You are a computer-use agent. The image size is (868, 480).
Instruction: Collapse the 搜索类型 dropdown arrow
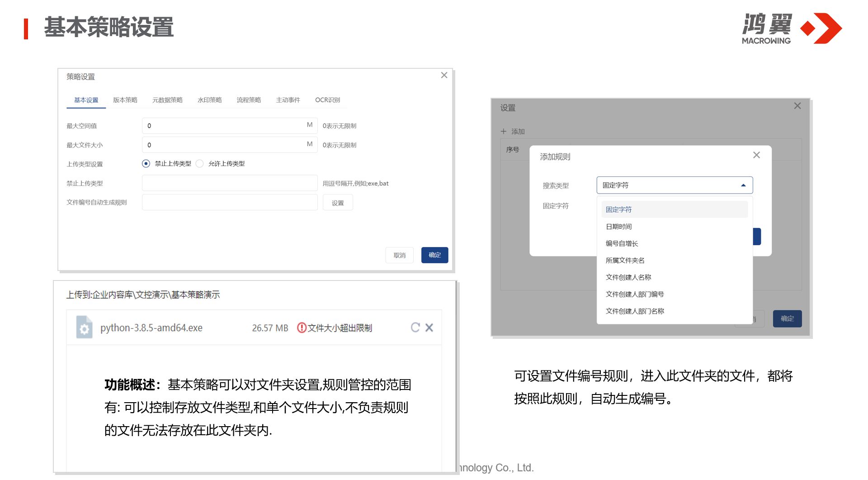pyautogui.click(x=743, y=185)
